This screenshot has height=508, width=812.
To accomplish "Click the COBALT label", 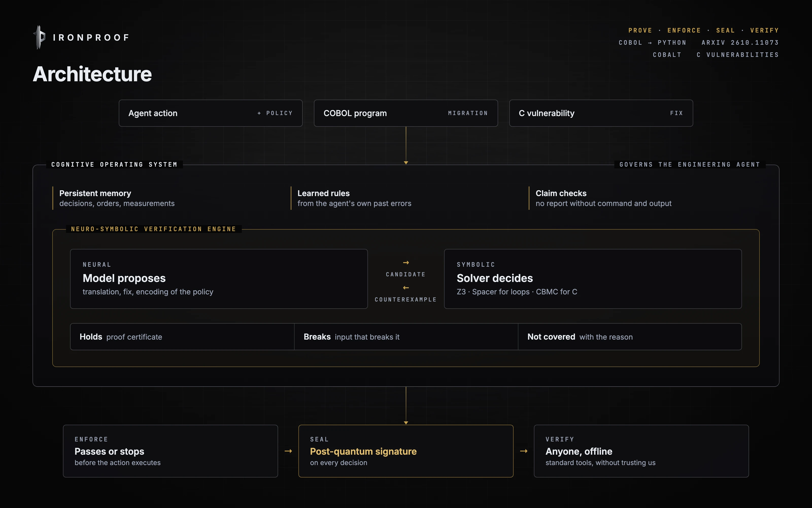I will [x=667, y=55].
